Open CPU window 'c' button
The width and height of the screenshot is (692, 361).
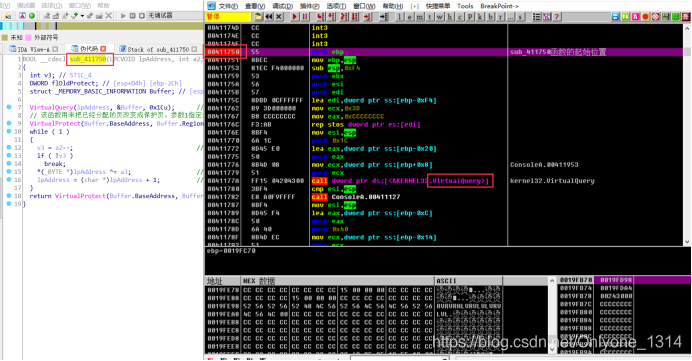pos(460,17)
